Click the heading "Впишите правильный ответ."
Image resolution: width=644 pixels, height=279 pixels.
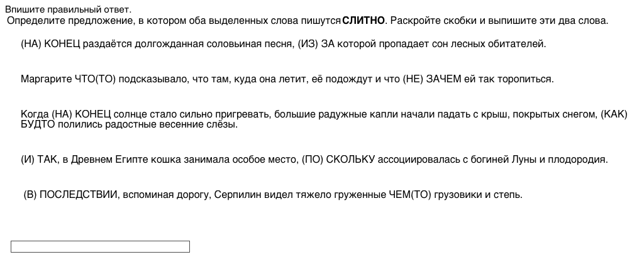[69, 10]
